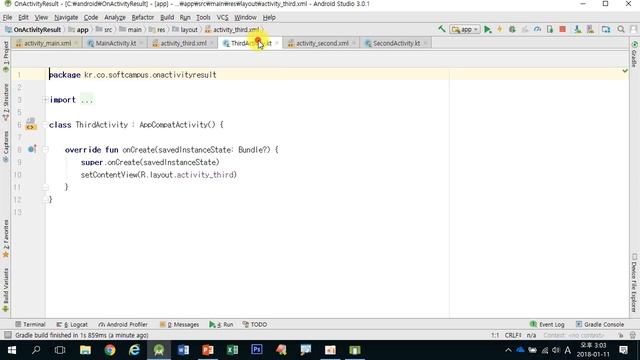
Task: Open the Edit menu
Action: tap(23, 17)
